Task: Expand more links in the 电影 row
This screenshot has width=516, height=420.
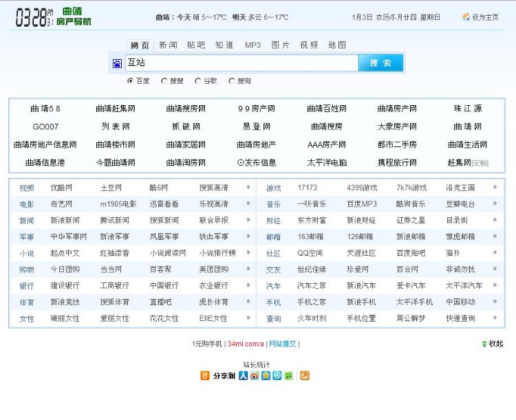Action: (x=248, y=203)
